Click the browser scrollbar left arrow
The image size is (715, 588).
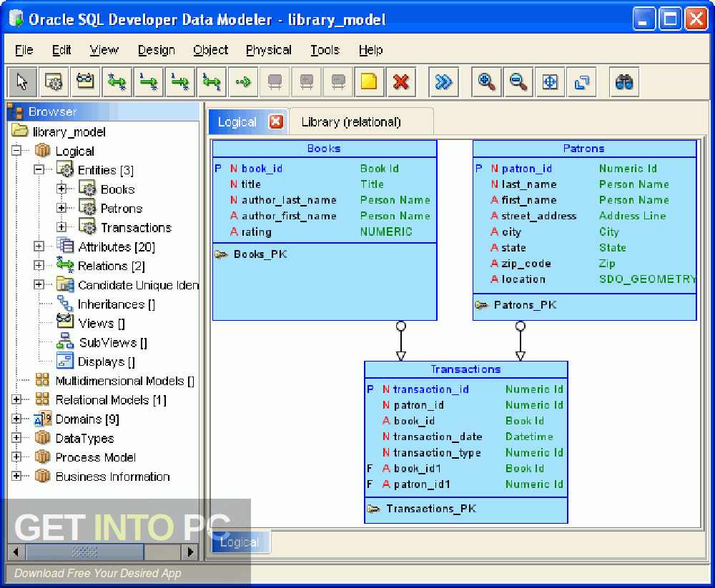click(x=16, y=552)
